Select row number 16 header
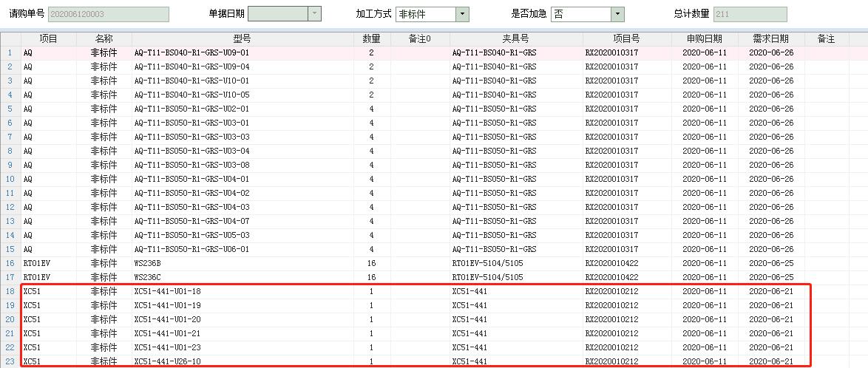The image size is (868, 368). pyautogui.click(x=10, y=263)
